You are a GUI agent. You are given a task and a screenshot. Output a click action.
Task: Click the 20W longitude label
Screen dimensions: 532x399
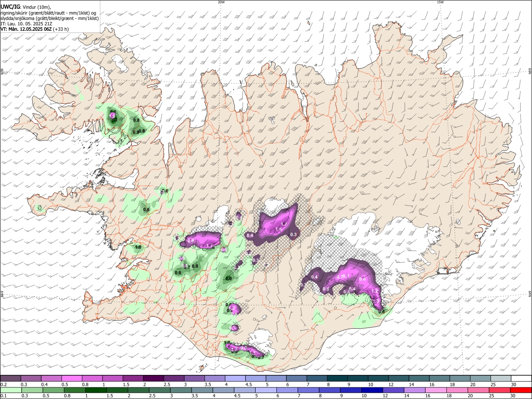pyautogui.click(x=221, y=2)
